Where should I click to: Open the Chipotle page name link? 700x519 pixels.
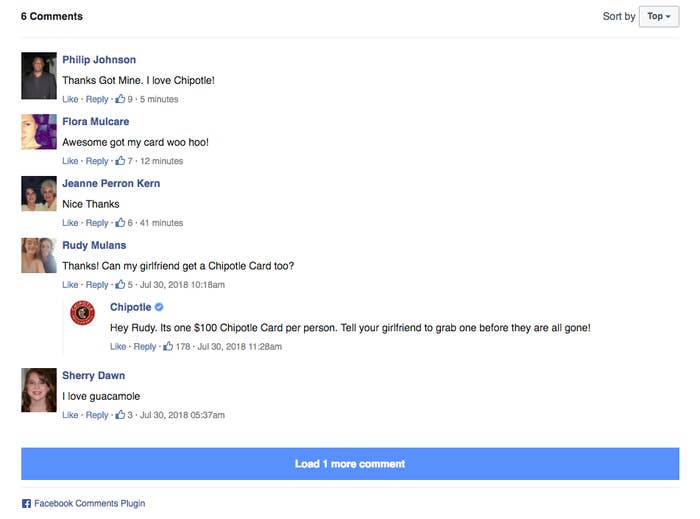coord(130,307)
